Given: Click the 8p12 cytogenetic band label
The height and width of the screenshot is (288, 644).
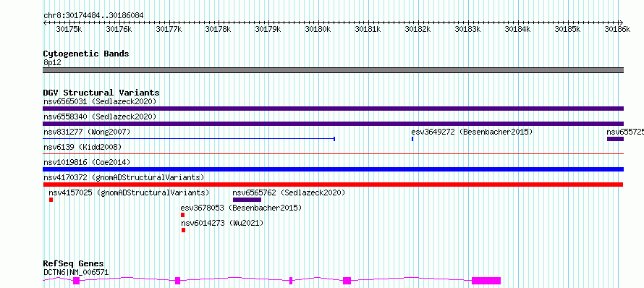Looking at the screenshot, I should click(52, 63).
